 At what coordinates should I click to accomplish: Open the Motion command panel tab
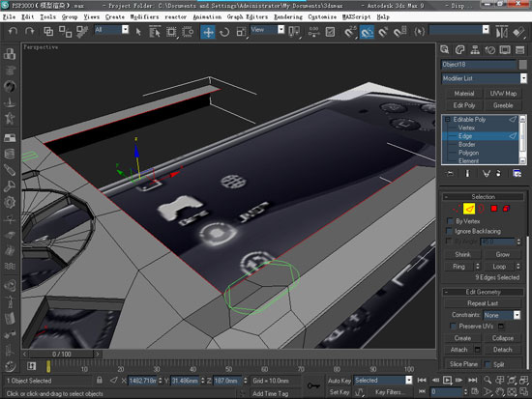tap(490, 50)
